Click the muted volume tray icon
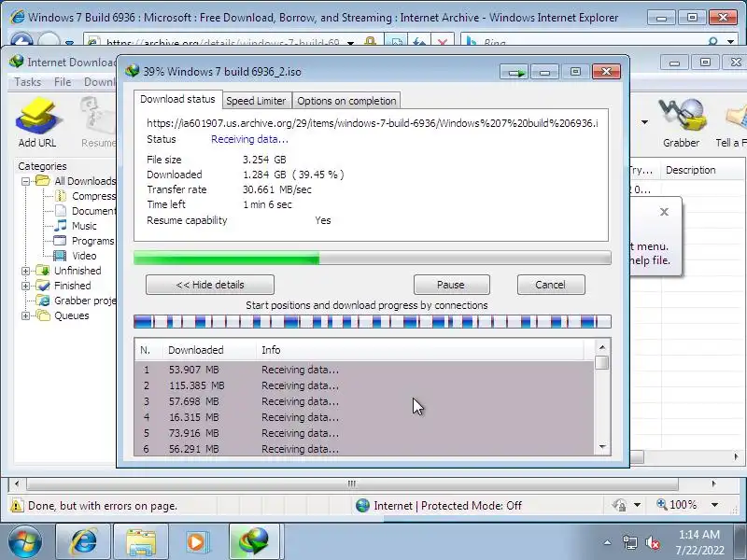 tap(652, 542)
